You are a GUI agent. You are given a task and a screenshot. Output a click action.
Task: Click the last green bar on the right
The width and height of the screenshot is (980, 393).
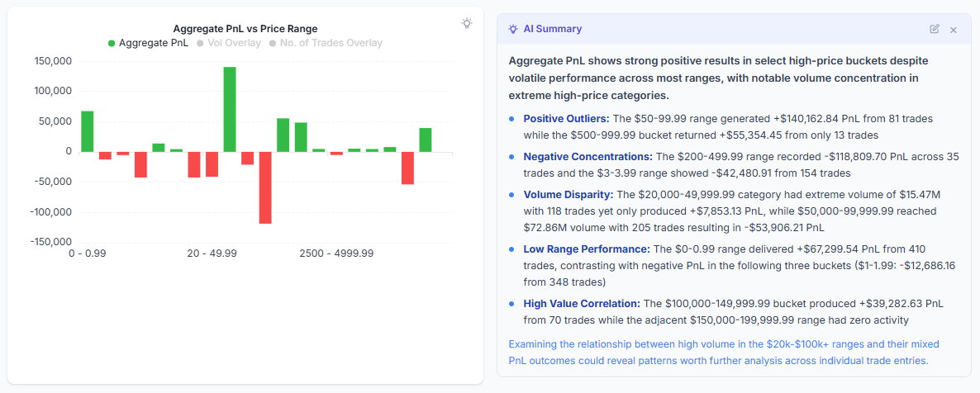coord(426,140)
